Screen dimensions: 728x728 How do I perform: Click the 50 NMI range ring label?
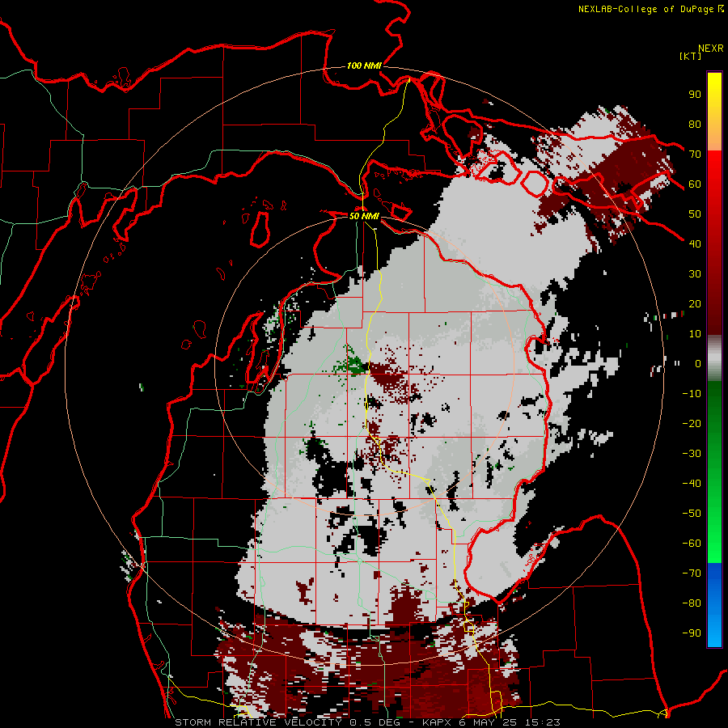(364, 216)
